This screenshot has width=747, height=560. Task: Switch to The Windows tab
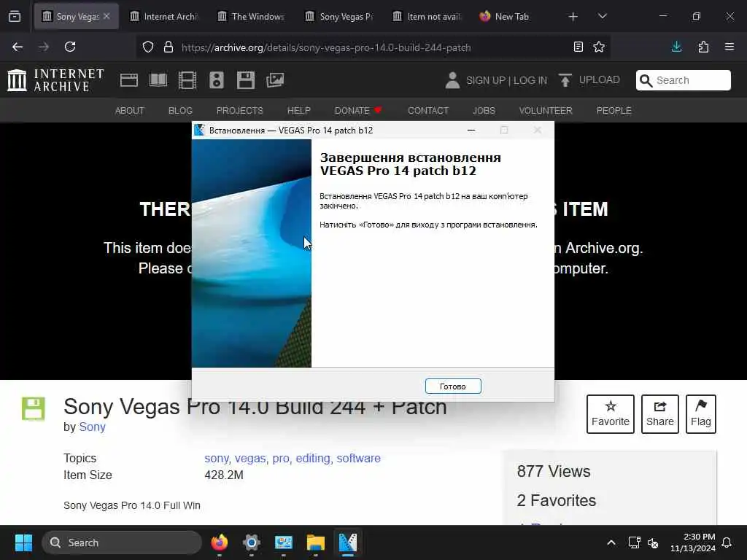coord(252,16)
